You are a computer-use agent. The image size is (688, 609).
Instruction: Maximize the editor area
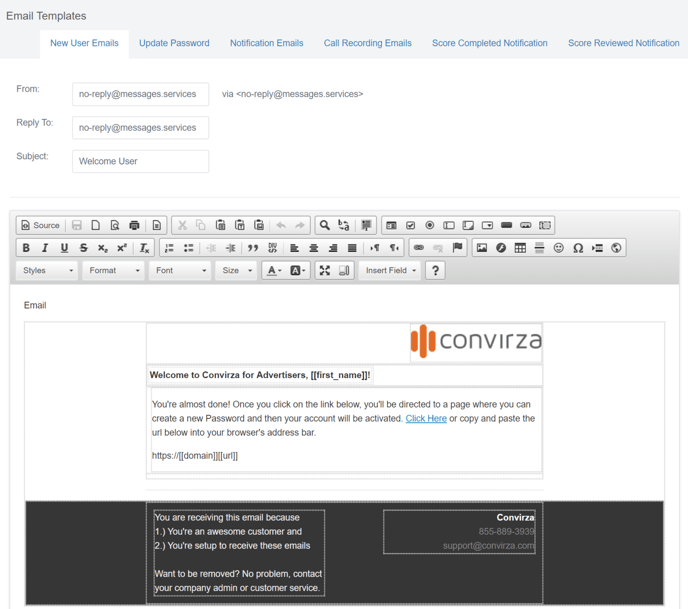coord(325,271)
